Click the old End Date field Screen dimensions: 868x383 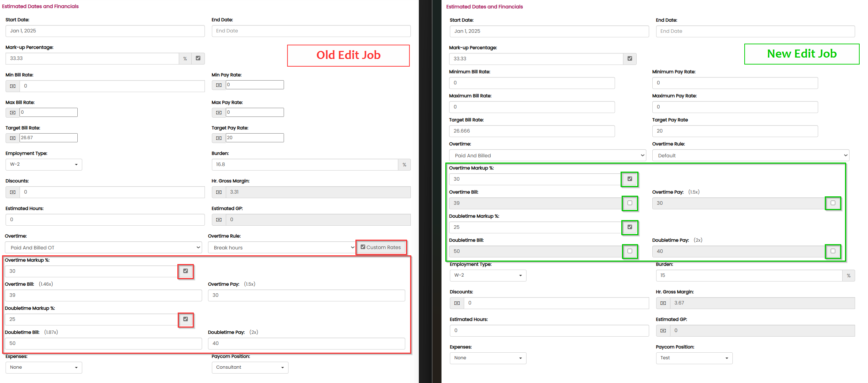point(311,31)
